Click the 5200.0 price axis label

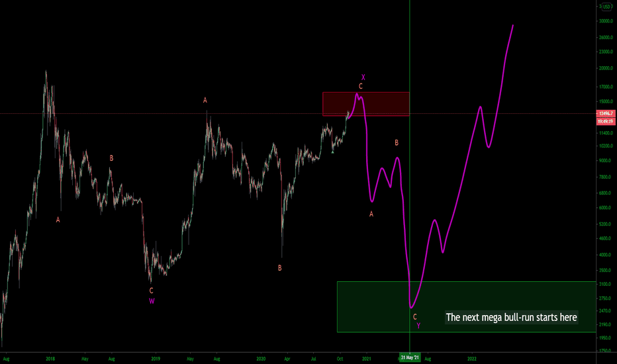(x=606, y=224)
